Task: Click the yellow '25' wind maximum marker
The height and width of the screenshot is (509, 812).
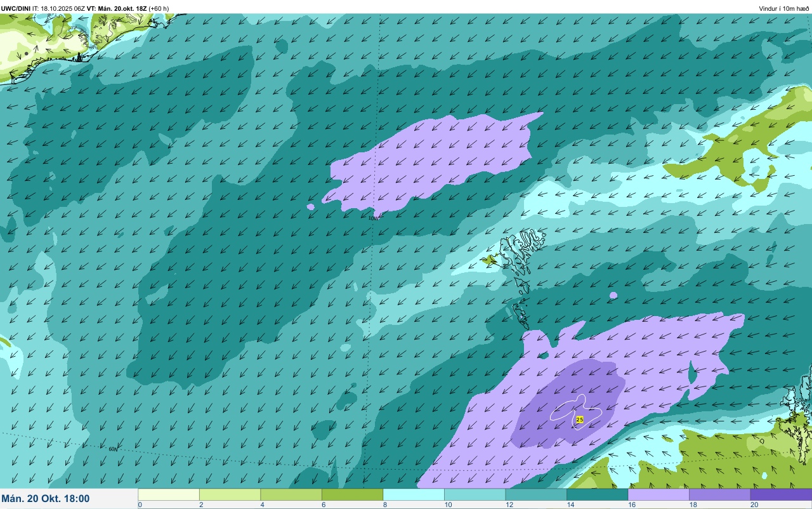Action: [x=580, y=420]
